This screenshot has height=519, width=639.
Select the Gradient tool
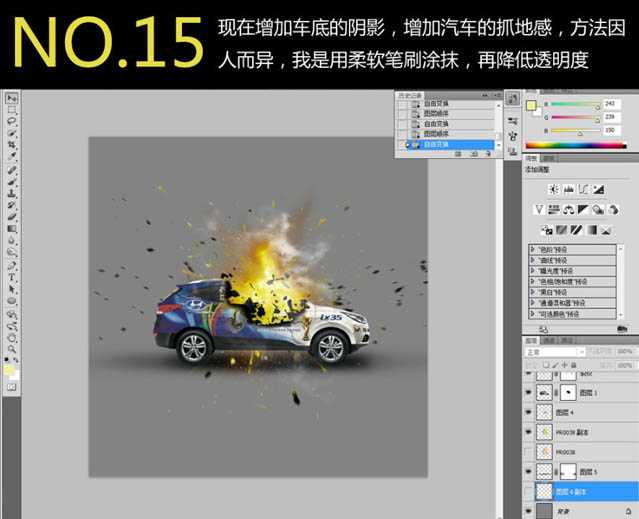tap(11, 229)
